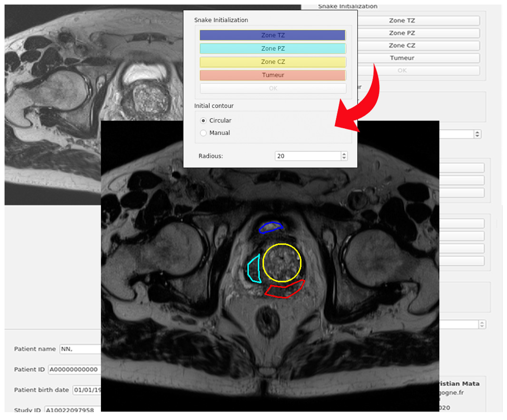
Task: Click the yellow Zone CZ button
Action: 273,62
